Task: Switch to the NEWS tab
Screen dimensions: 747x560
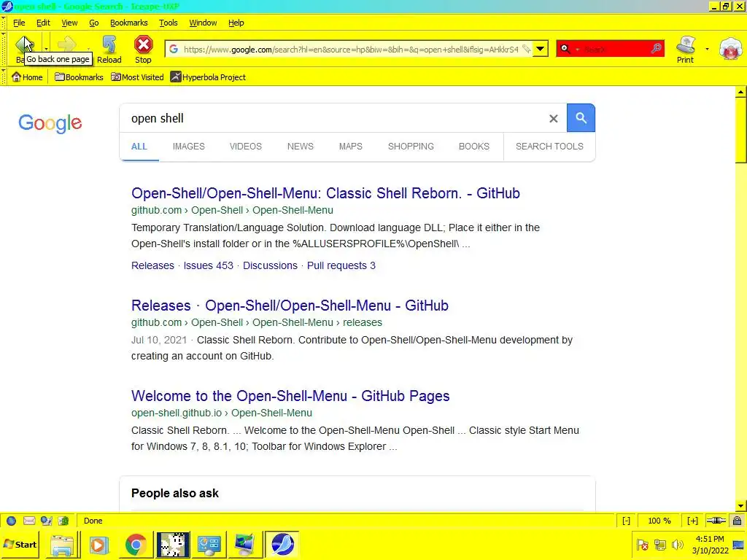Action: tap(300, 147)
